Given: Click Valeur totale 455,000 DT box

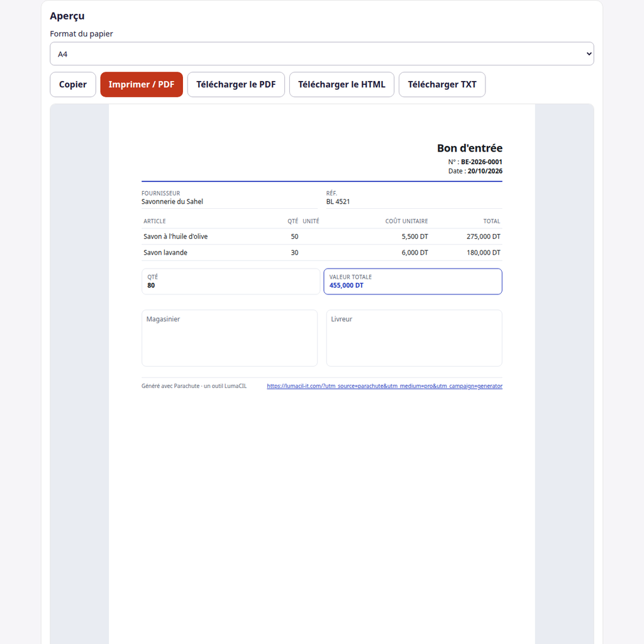Looking at the screenshot, I should pyautogui.click(x=413, y=281).
